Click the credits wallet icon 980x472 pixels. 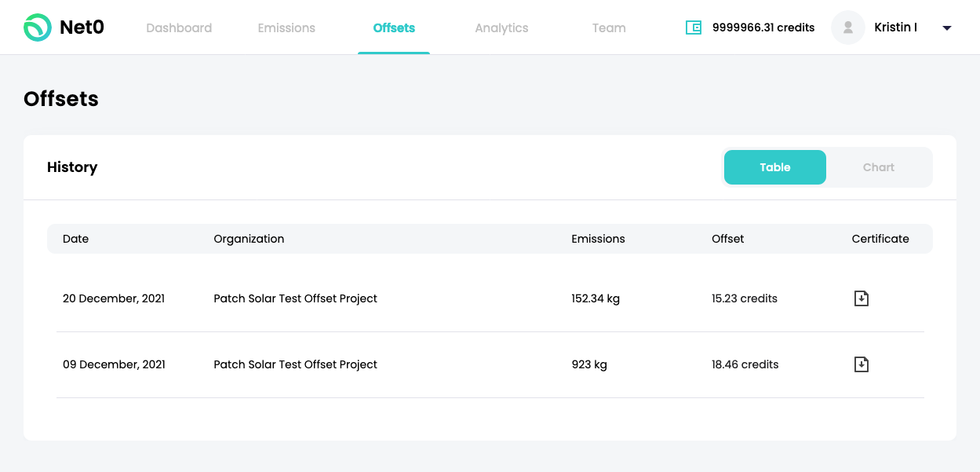click(693, 27)
